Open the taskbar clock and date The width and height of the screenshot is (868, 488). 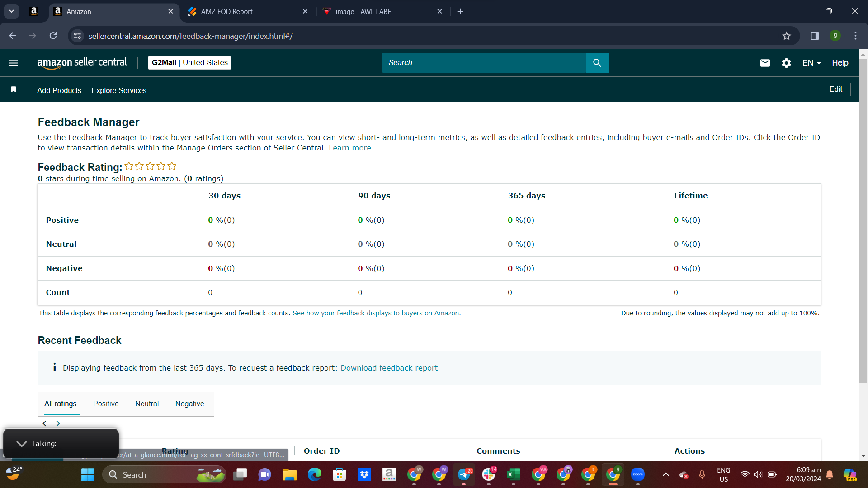pos(803,474)
